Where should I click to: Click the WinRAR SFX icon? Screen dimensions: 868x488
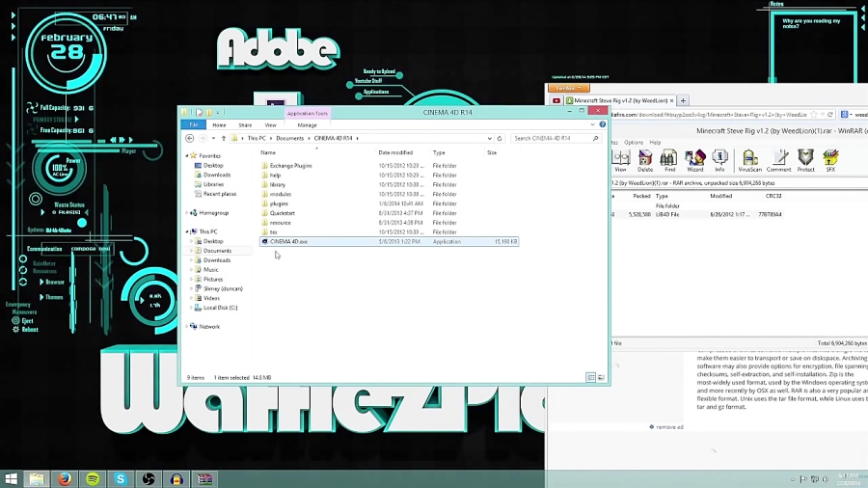pos(830,159)
